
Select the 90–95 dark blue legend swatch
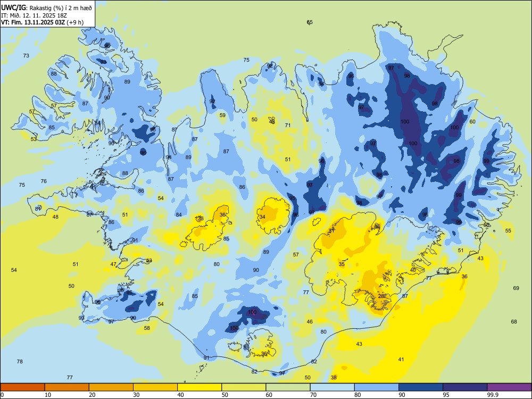click(421, 387)
